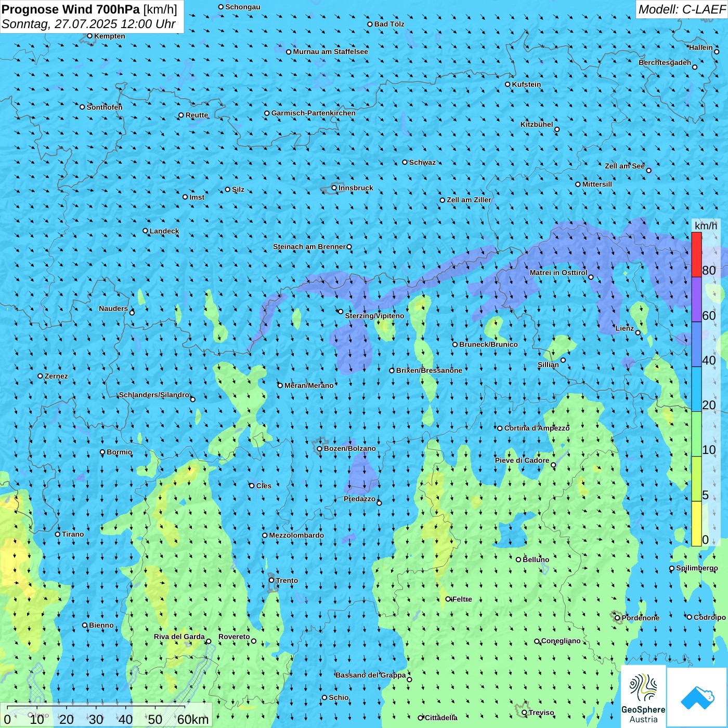728x728 pixels.
Task: Click the purple 60 km/h legend swatch
Action: click(696, 300)
